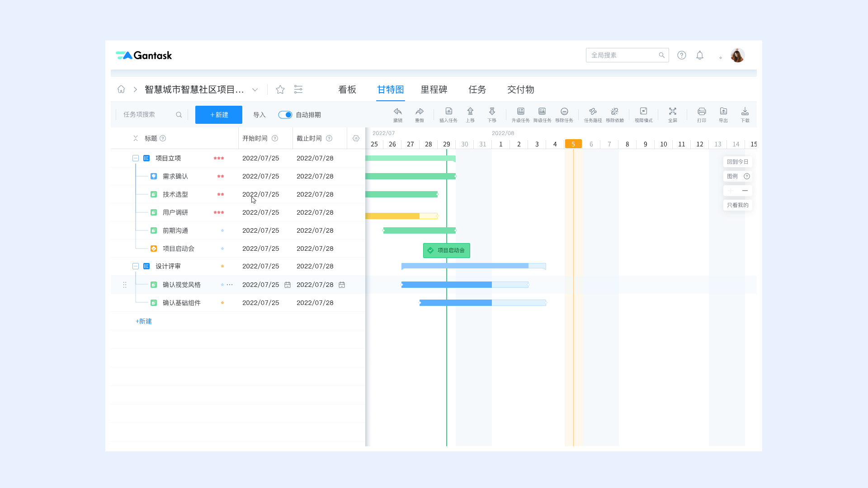Select the 技术选型 task row title
The width and height of the screenshot is (868, 488).
175,194
